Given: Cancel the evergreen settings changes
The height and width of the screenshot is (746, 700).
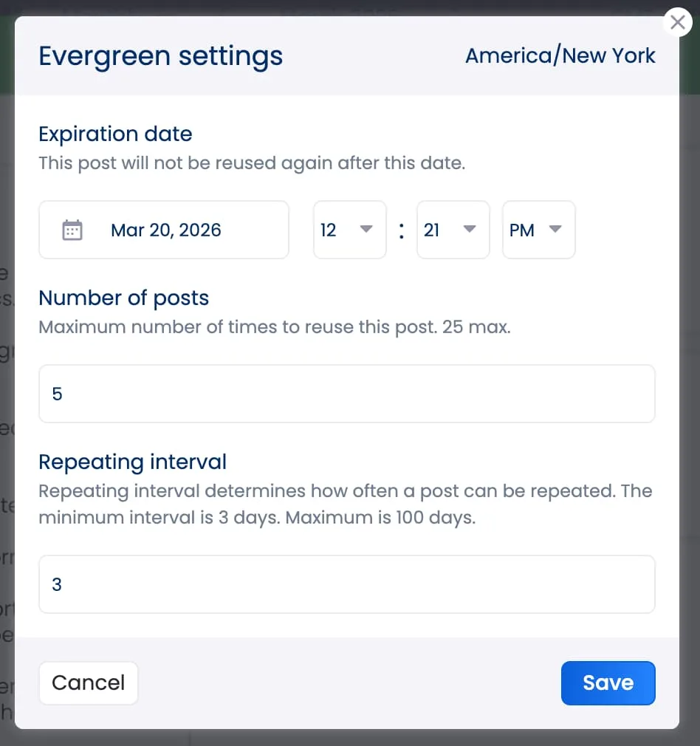Looking at the screenshot, I should tap(88, 683).
